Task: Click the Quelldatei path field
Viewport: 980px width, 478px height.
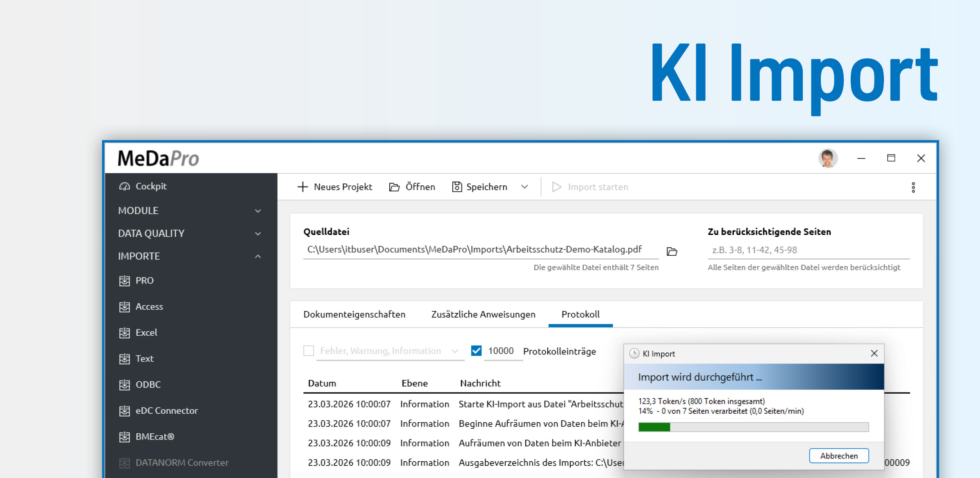Action: click(481, 250)
